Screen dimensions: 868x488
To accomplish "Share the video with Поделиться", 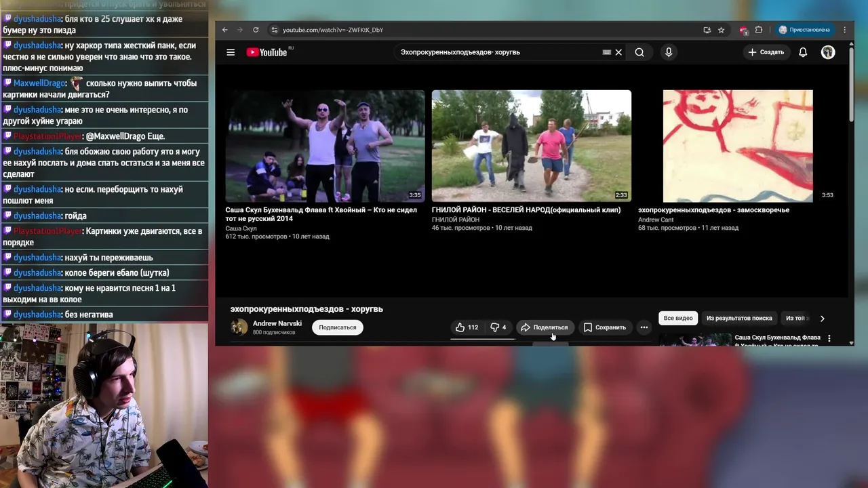I will click(x=544, y=327).
